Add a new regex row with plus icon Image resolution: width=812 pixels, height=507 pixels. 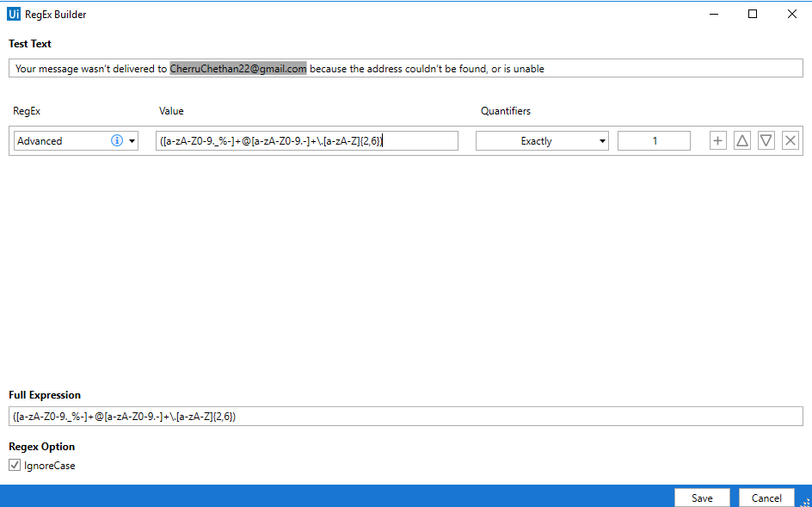point(717,140)
